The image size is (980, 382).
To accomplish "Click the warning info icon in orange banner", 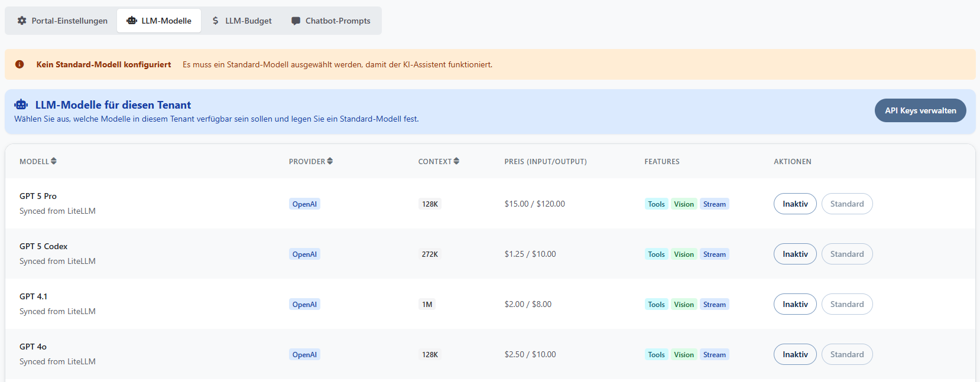I will point(20,64).
